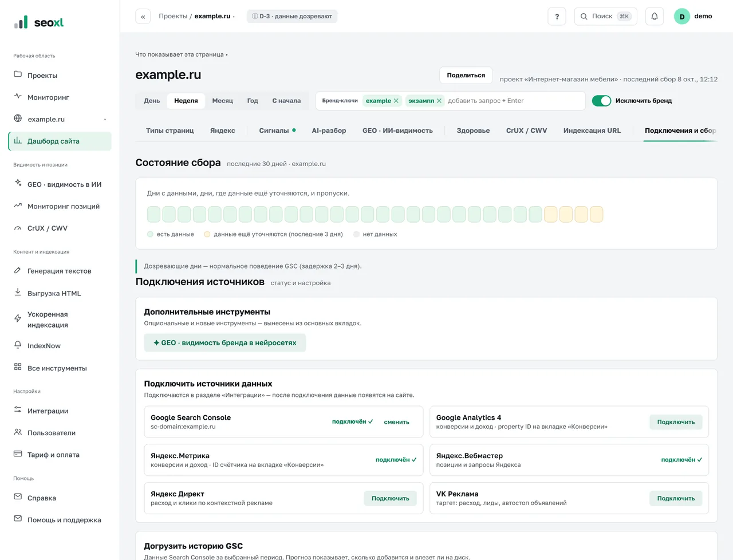Screen dimensions: 733x560
Task: Select Месяц period option
Action: click(223, 101)
